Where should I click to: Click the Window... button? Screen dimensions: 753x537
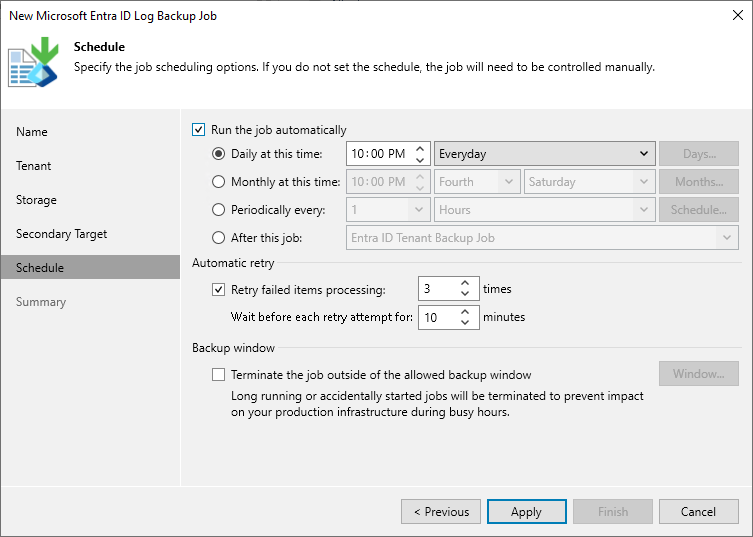point(699,374)
